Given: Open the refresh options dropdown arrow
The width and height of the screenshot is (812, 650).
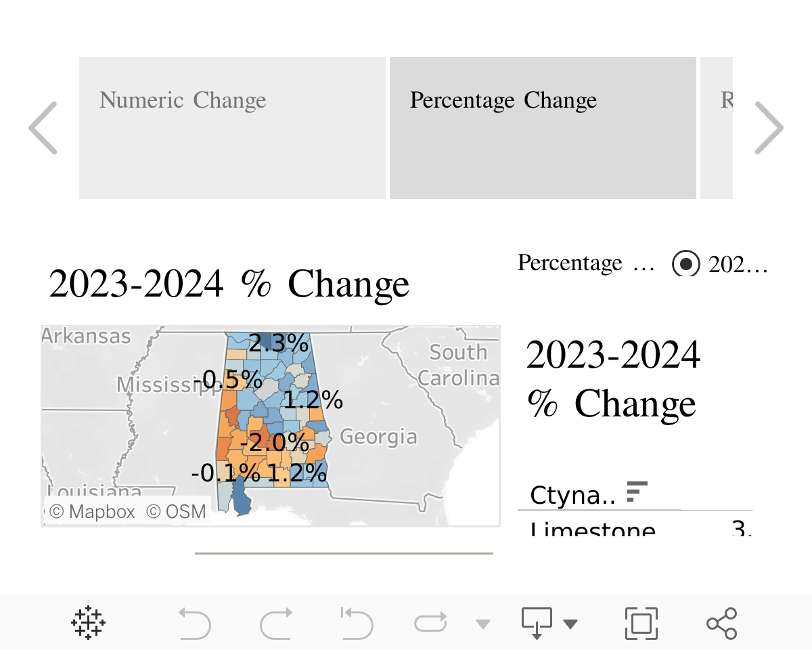Looking at the screenshot, I should click(482, 624).
